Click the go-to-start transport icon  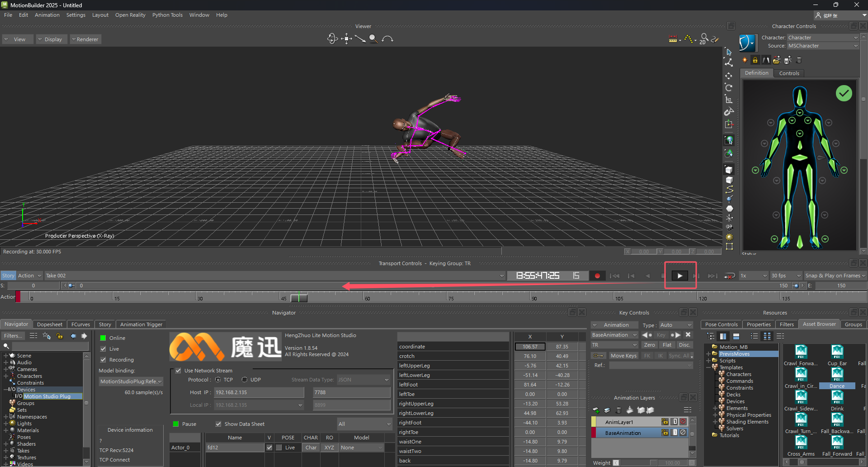click(x=614, y=276)
